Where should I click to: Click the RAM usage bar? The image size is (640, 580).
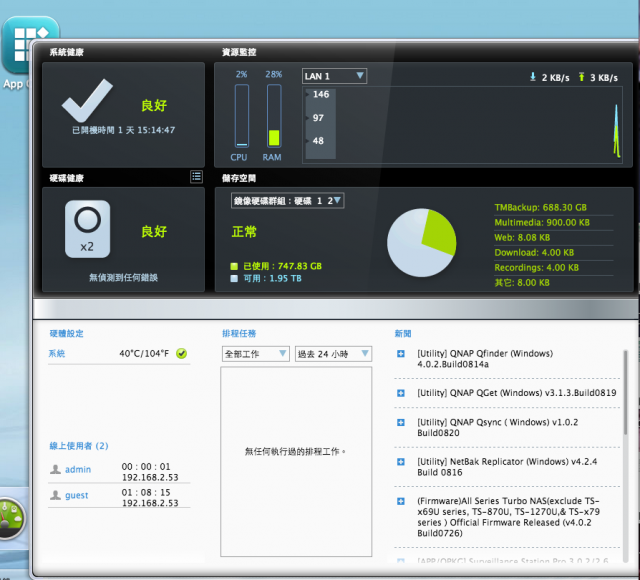pos(274,116)
